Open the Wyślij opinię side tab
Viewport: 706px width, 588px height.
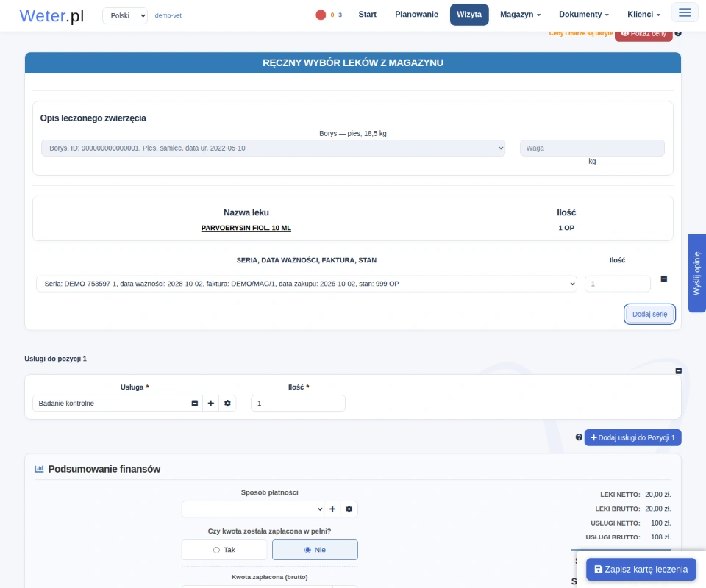(x=697, y=273)
